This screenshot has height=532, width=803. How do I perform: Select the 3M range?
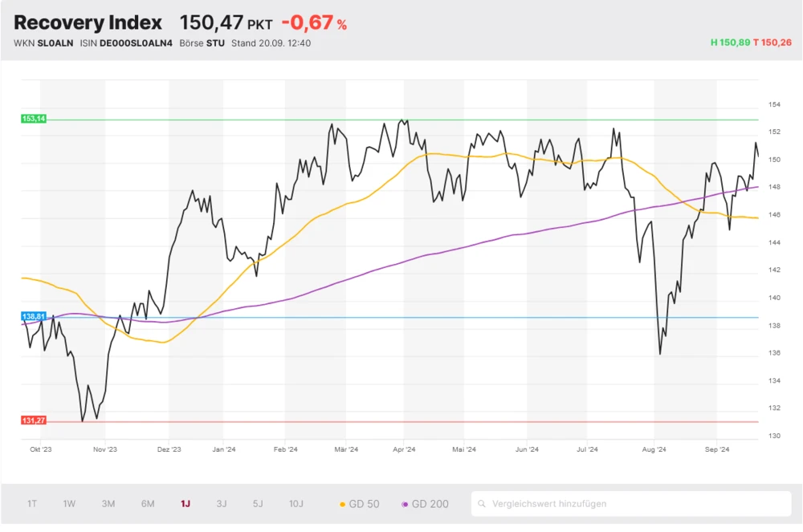coord(108,503)
